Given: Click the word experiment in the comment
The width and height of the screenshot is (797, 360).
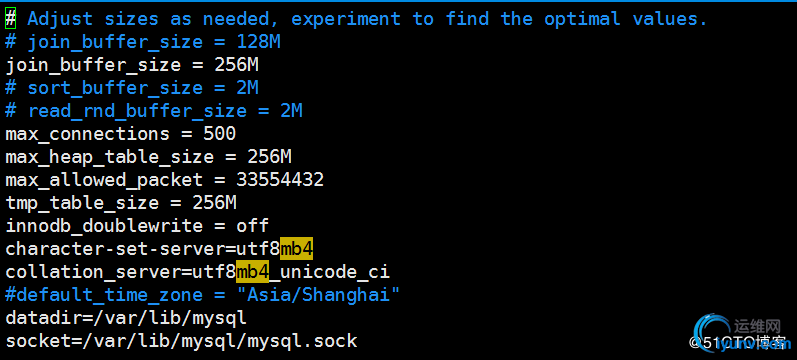Looking at the screenshot, I should click(346, 19).
